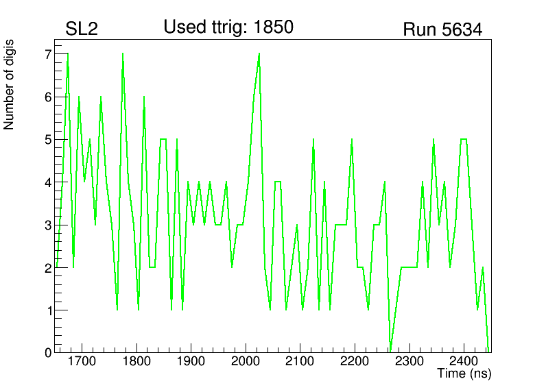Select the "Number of digis" y-axis title
This screenshot has width=546, height=392.
pos(10,84)
